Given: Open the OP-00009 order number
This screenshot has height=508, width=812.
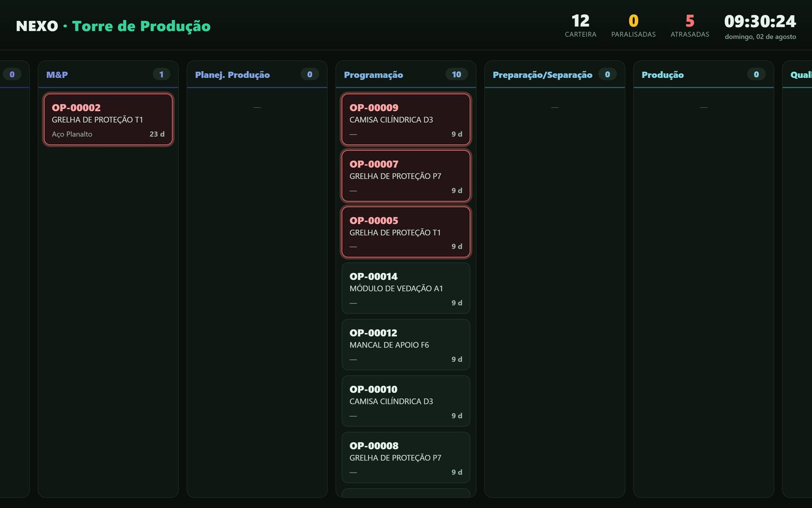Looking at the screenshot, I should [374, 108].
